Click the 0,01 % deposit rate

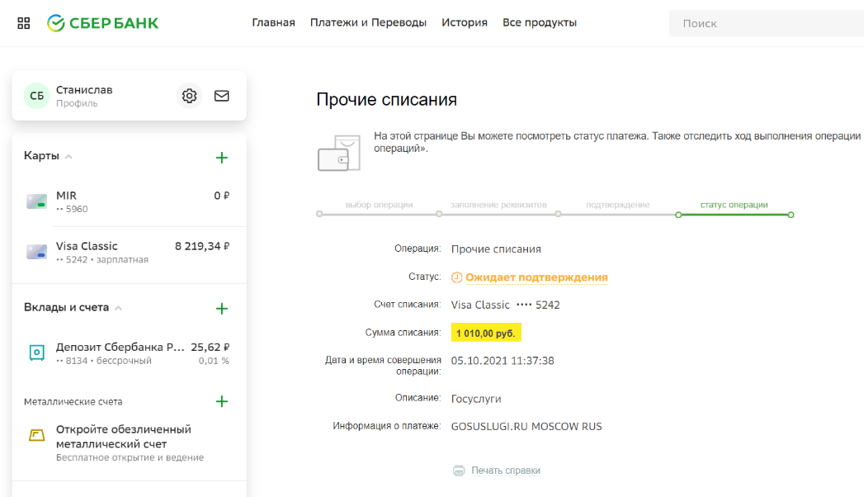coord(214,362)
